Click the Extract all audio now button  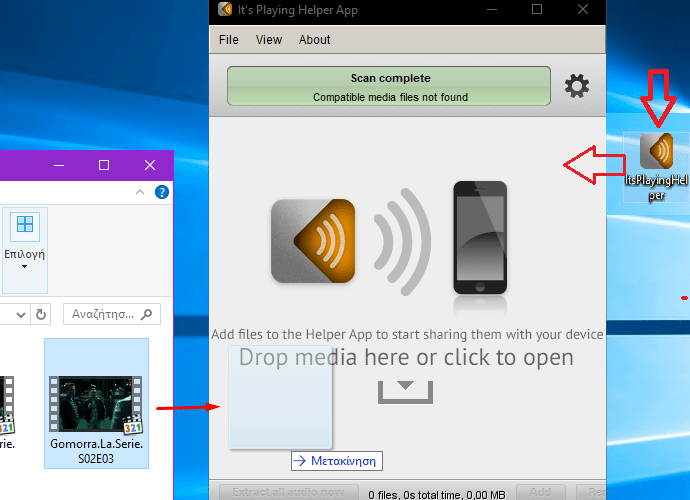click(x=289, y=492)
